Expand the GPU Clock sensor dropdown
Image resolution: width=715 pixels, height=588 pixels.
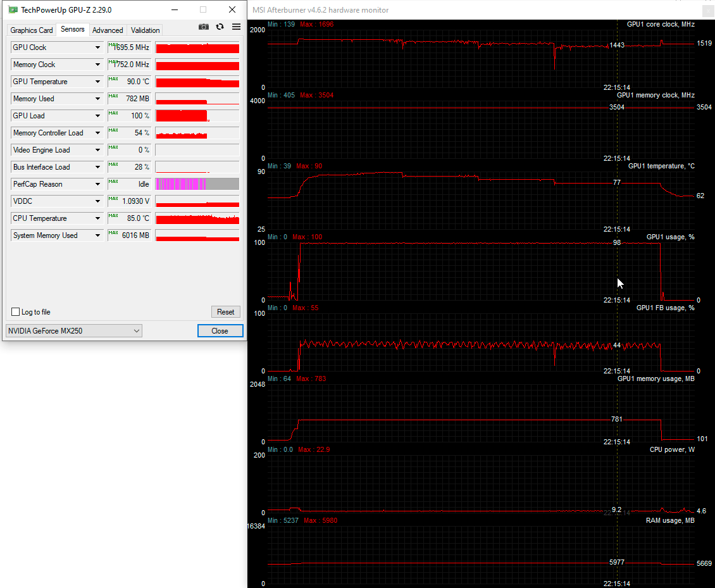[97, 47]
